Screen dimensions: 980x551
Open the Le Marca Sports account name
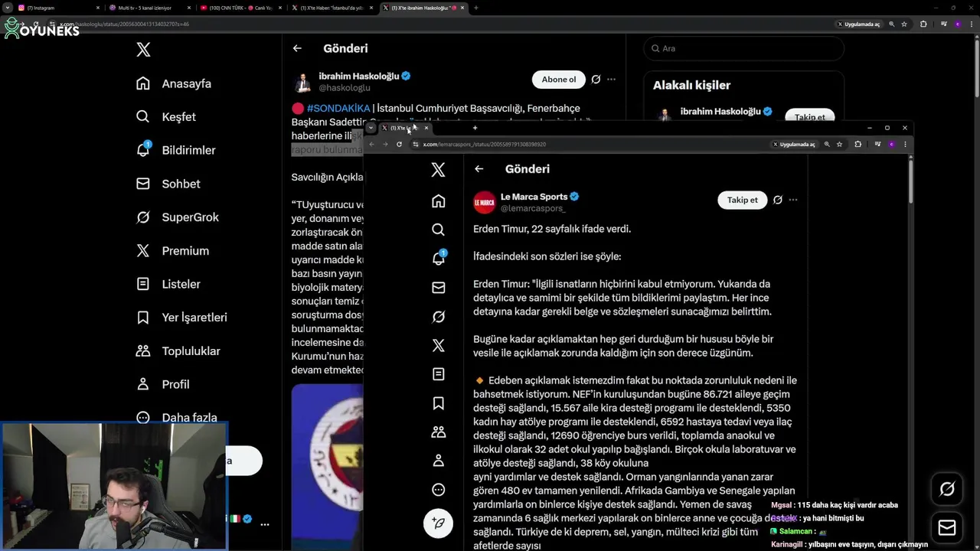[x=534, y=197]
